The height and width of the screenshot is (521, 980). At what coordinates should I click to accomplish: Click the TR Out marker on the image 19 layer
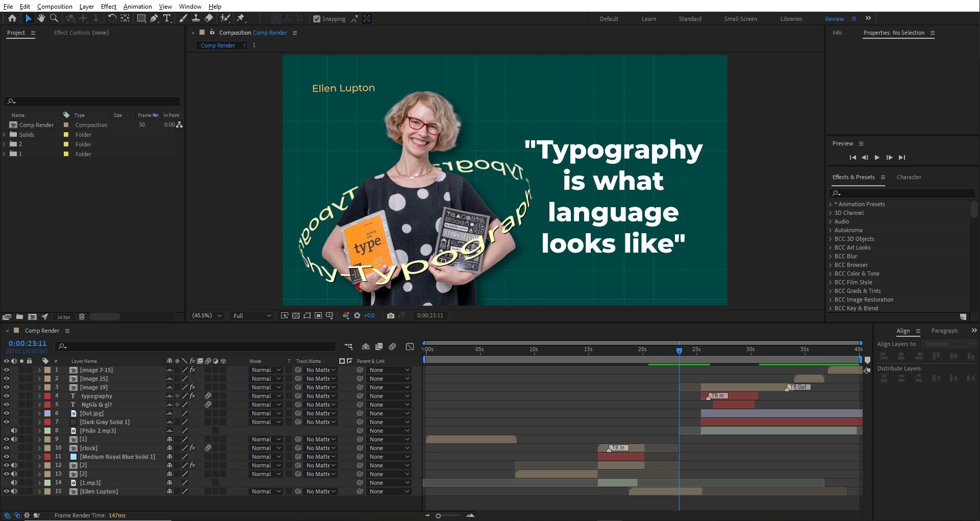tap(798, 387)
